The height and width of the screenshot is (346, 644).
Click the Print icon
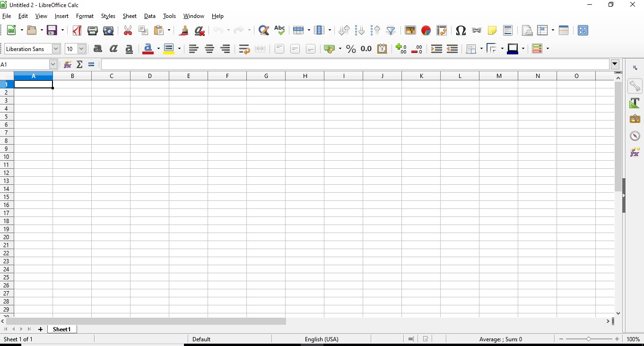pos(93,30)
